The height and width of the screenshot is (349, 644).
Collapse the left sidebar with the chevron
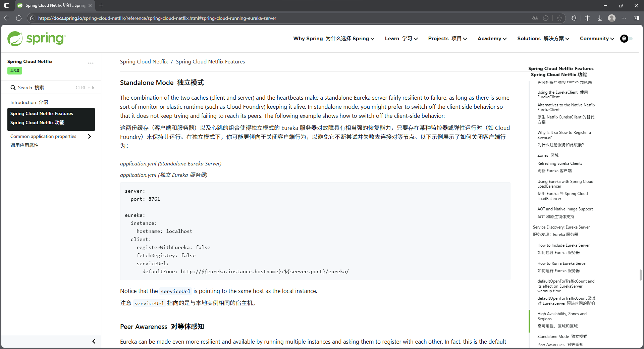(94, 341)
